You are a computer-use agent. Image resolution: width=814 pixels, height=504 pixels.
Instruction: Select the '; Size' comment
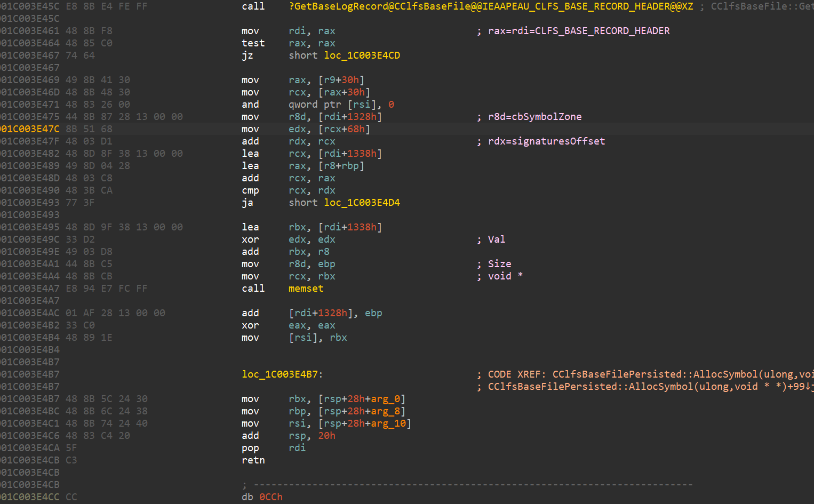[x=494, y=264]
